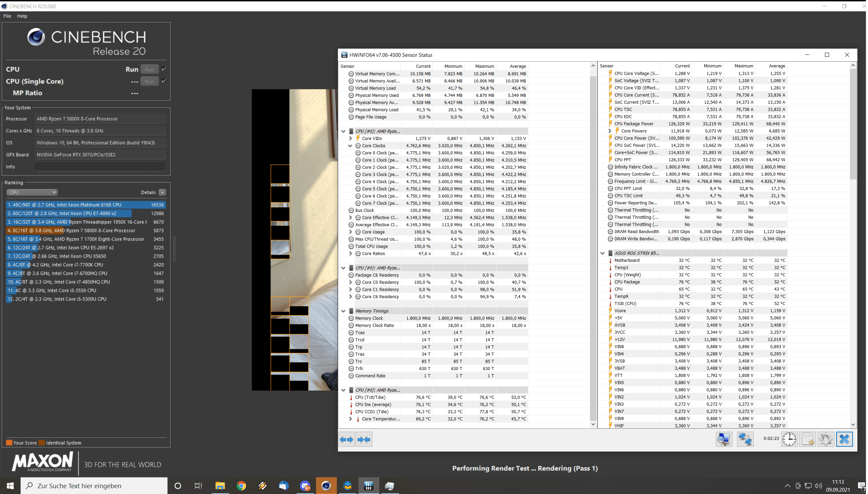
Task: Click the Run button for CPU test
Action: pyautogui.click(x=149, y=69)
